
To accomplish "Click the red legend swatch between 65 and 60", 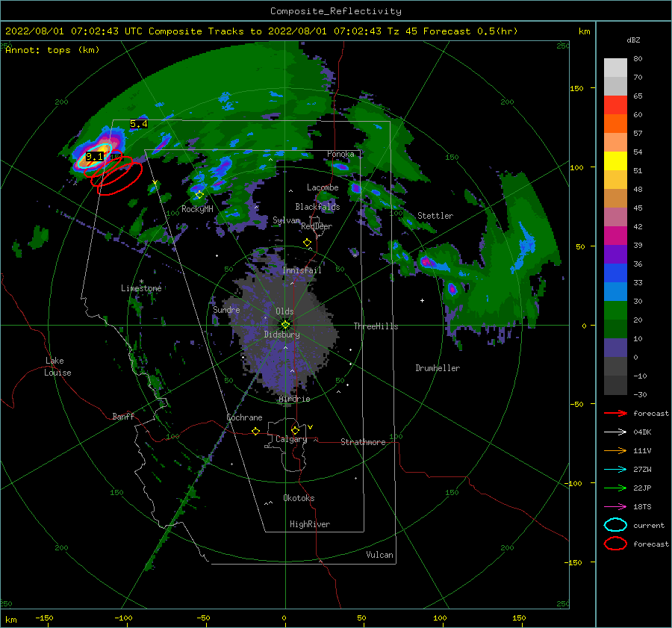I will (x=615, y=105).
